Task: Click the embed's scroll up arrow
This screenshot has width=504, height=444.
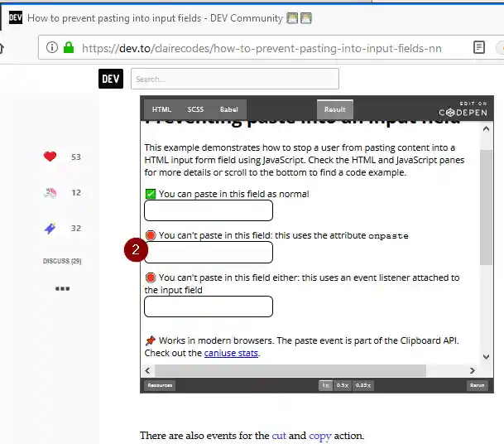Action: click(x=486, y=129)
